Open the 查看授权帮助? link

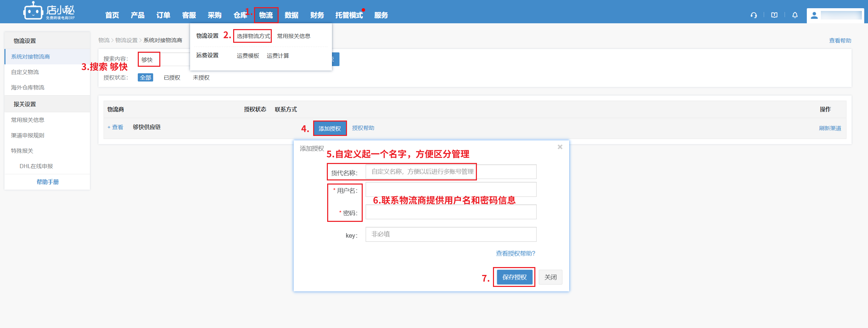[x=515, y=253]
